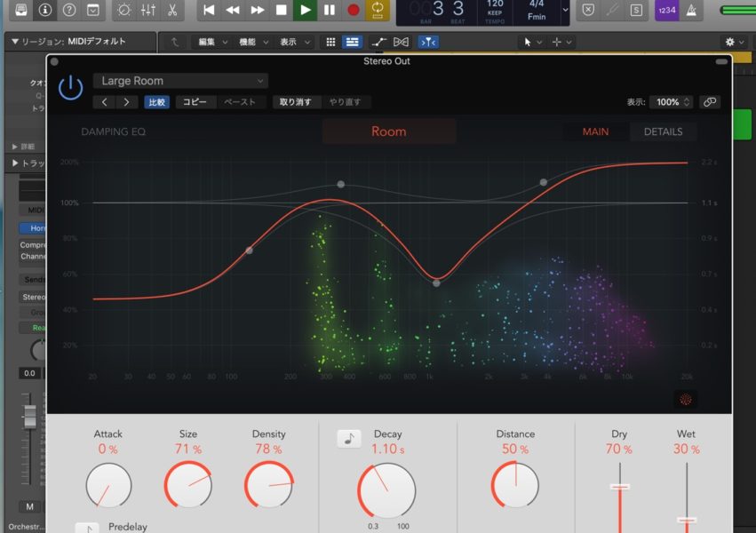Open the 100% view size dropdown
The height and width of the screenshot is (533, 756).
pyautogui.click(x=672, y=102)
